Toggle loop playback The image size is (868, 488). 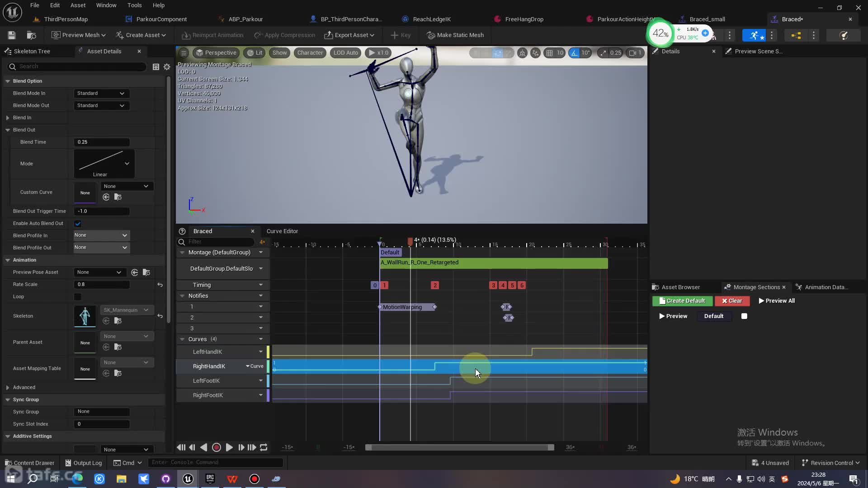264,447
